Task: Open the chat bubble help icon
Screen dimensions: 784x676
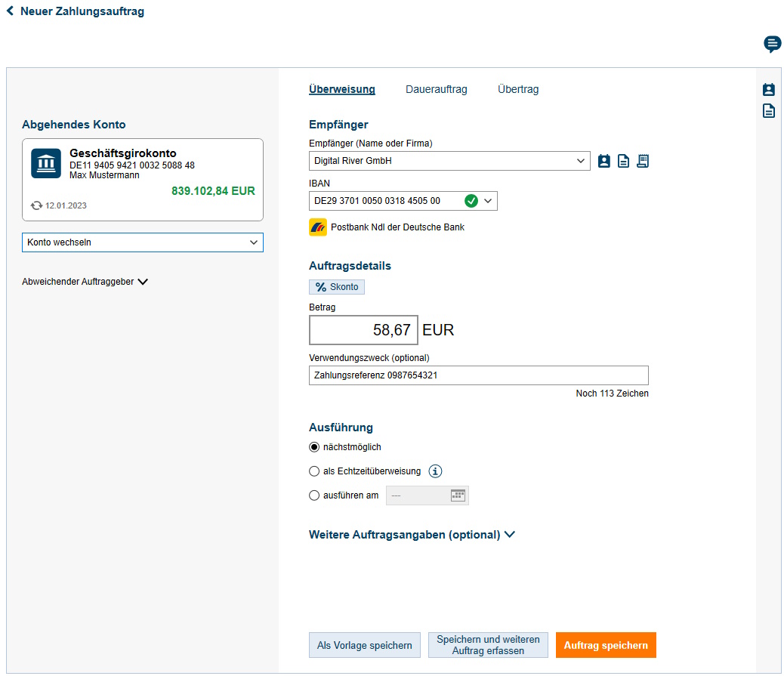Action: point(772,44)
